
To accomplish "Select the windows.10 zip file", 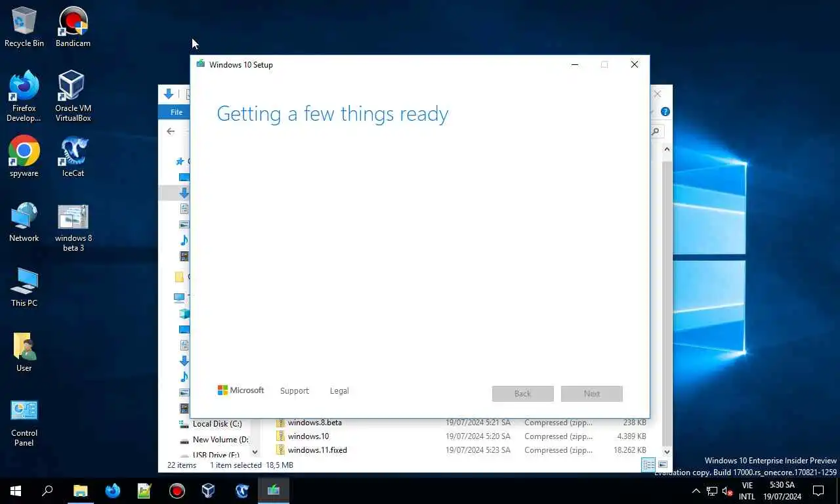I will (308, 436).
